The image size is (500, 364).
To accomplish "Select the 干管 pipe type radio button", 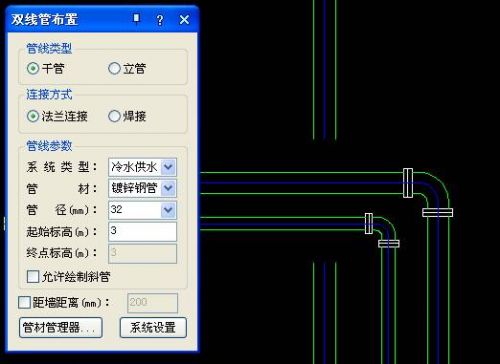I will [33, 69].
